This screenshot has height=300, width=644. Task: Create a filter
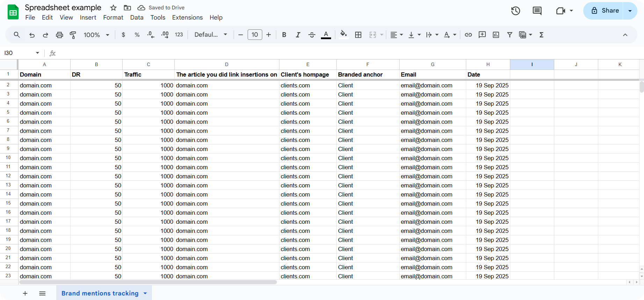coord(510,35)
